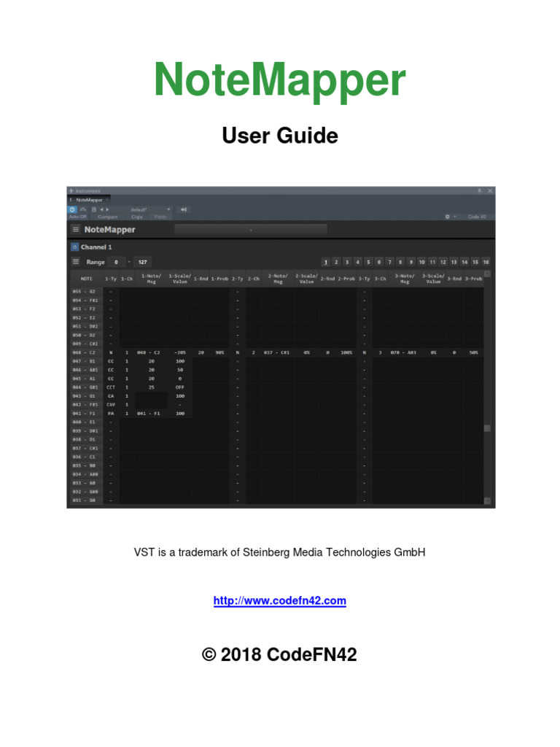
Task: Close the 1 - NoteMapper tab
Action: click(x=107, y=200)
